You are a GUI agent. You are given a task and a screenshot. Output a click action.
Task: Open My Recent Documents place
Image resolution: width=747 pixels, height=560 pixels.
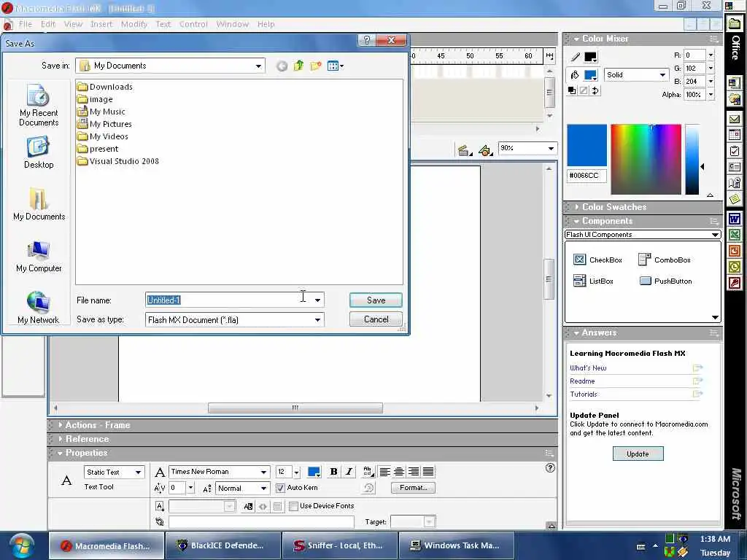39,105
